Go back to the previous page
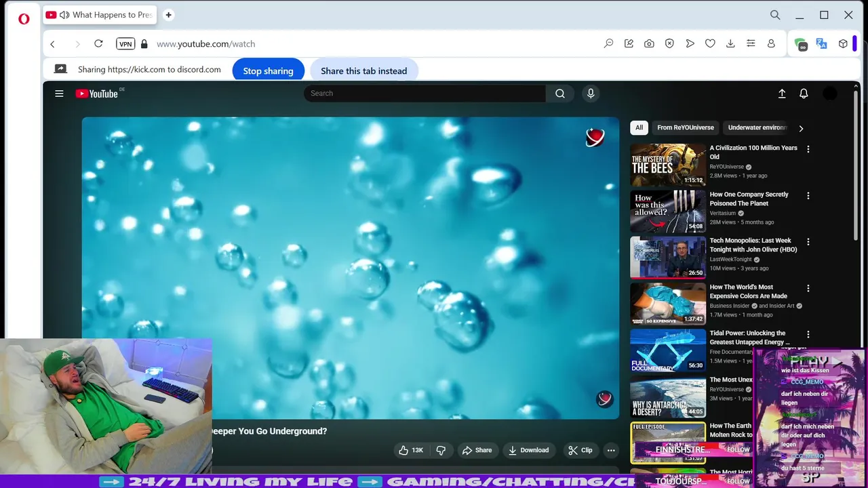 coord(52,44)
